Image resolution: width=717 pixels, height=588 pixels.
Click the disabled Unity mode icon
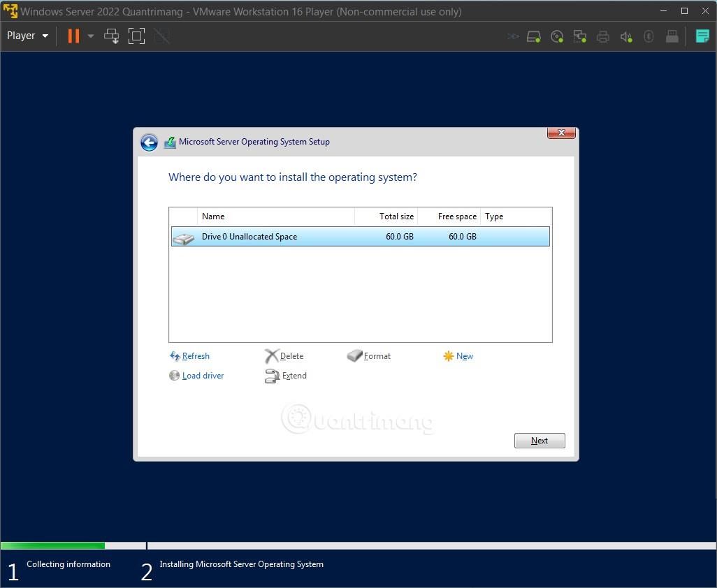click(x=161, y=36)
